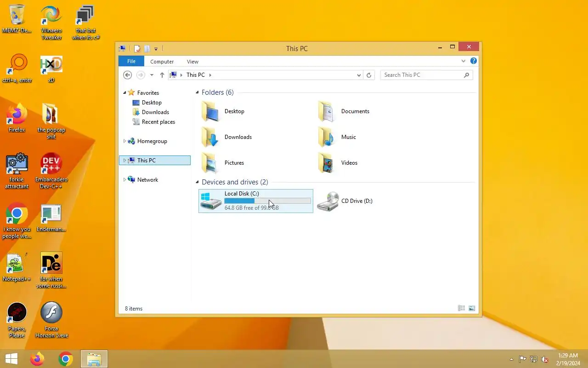Select the 'that but when its c#' desktop icon

[86, 23]
